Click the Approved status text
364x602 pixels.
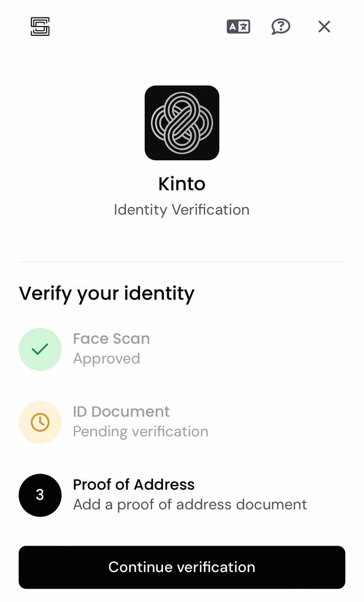click(107, 359)
